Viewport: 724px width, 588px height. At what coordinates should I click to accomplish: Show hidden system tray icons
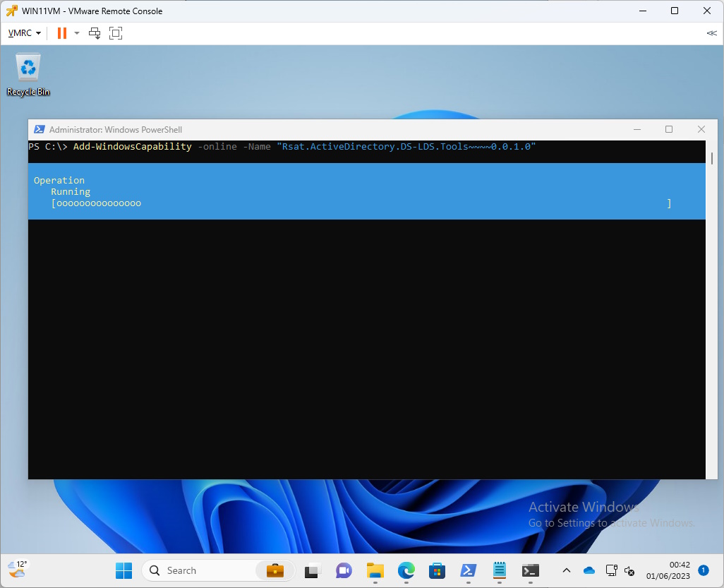[x=567, y=571]
